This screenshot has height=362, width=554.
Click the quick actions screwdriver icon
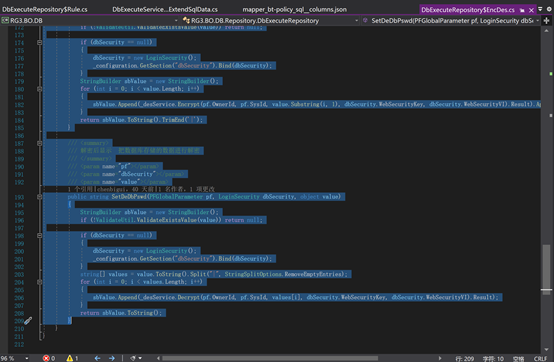pos(28,321)
